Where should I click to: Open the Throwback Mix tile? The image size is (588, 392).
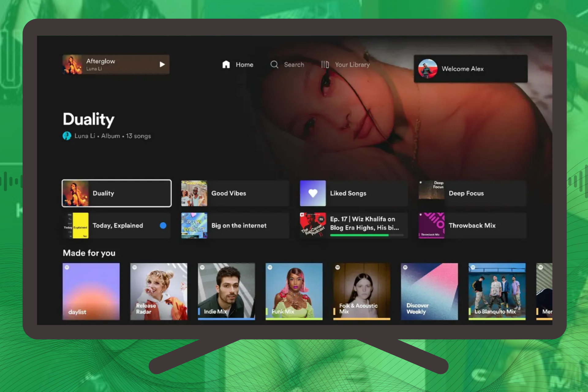[473, 225]
